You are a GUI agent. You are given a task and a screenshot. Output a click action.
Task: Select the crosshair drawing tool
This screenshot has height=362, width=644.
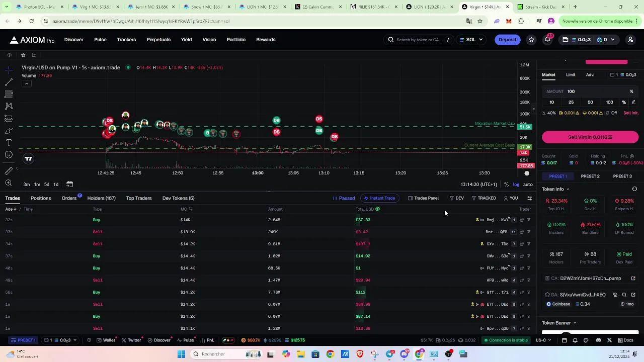coord(9,70)
